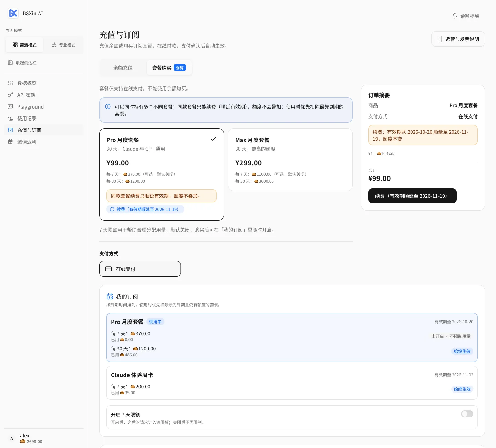Screen dimensions: 496x448
Task: Click the user avatar labeled A
Action: pyautogui.click(x=12, y=439)
